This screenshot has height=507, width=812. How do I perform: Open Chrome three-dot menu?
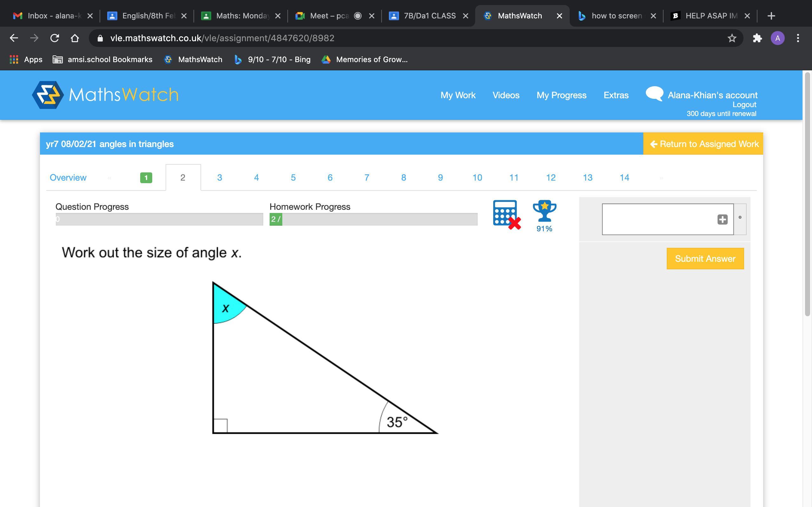point(798,38)
